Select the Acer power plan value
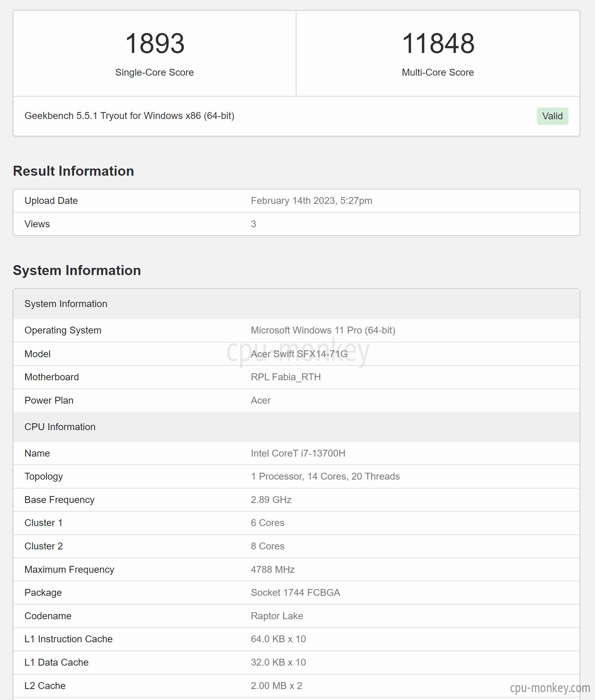595x700 pixels. [261, 401]
